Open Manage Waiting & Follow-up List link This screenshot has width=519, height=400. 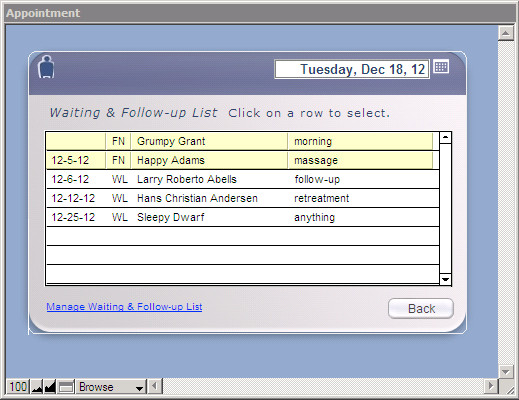pyautogui.click(x=124, y=307)
